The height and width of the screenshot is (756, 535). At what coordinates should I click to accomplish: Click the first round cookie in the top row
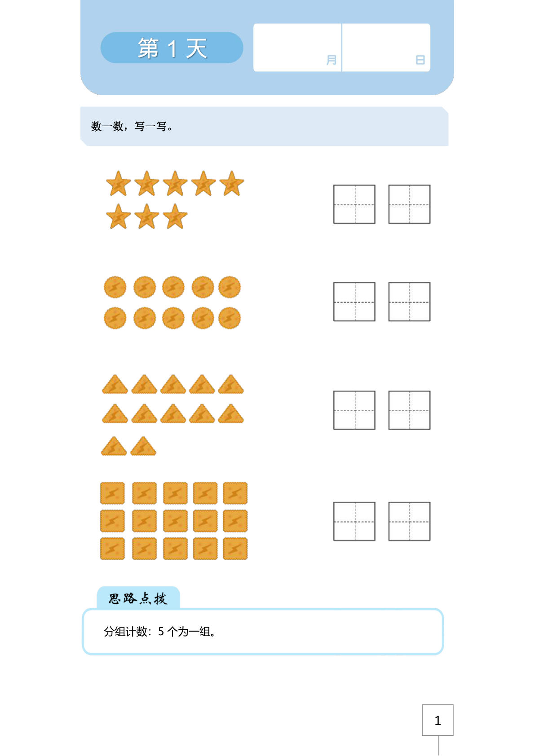[115, 287]
